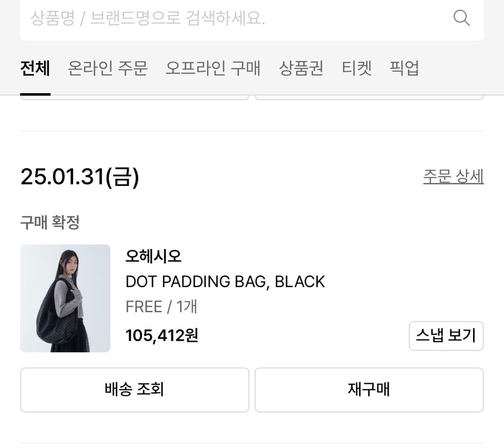This screenshot has height=448, width=504.
Task: Click the search magnifier icon
Action: [x=461, y=18]
